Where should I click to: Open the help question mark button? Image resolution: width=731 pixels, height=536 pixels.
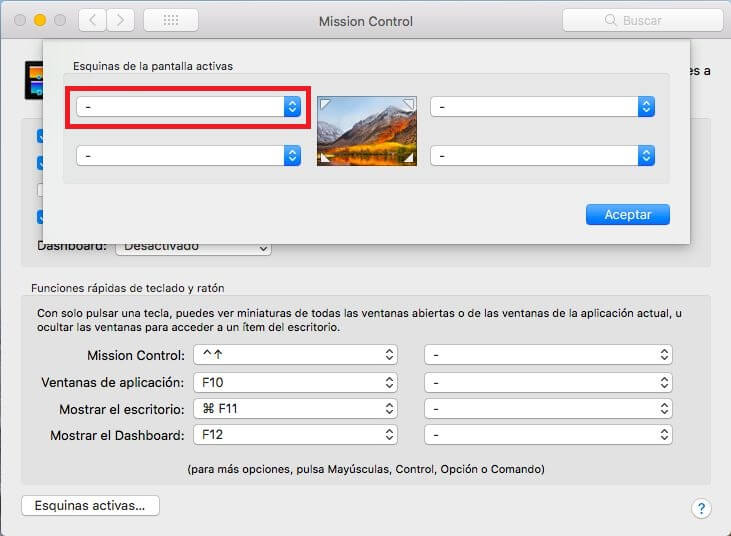[701, 508]
